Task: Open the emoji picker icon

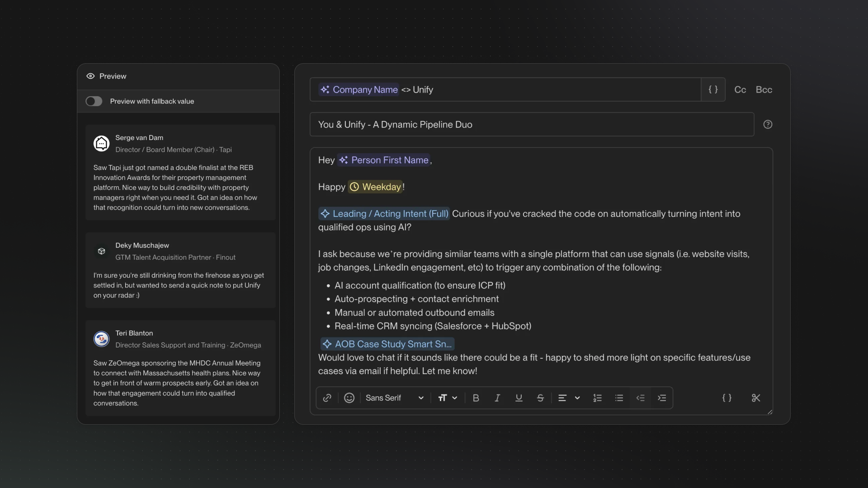Action: point(349,398)
